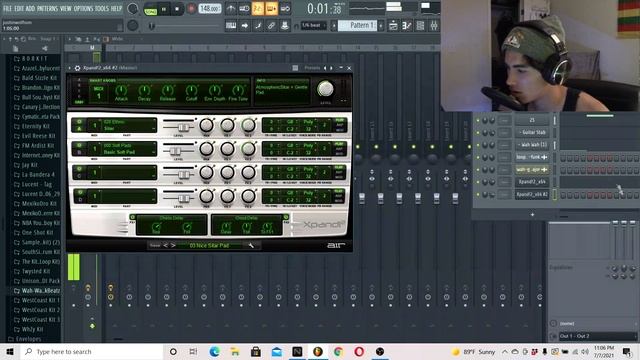Viewport: 640px width, 360px height.
Task: Click the large Level knob in Xpand!2
Action: pyautogui.click(x=325, y=89)
